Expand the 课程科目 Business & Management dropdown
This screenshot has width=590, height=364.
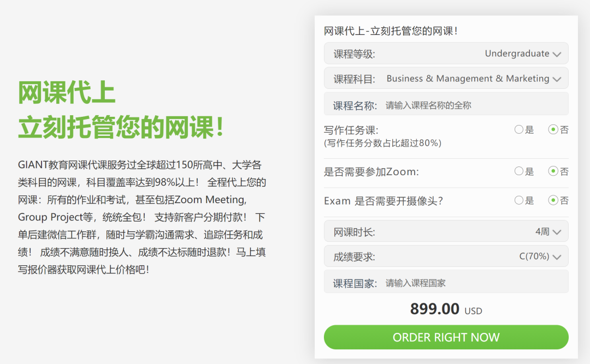[x=446, y=78]
